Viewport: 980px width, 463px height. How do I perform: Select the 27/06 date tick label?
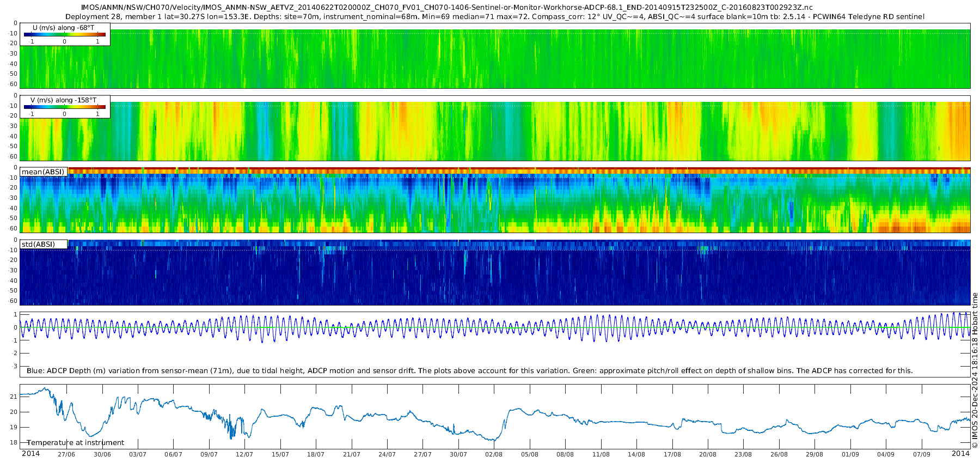click(66, 454)
